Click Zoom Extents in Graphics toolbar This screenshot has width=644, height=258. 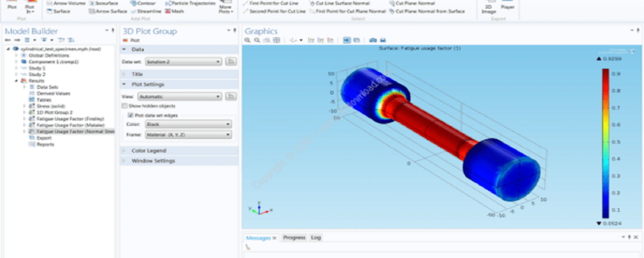[276, 40]
